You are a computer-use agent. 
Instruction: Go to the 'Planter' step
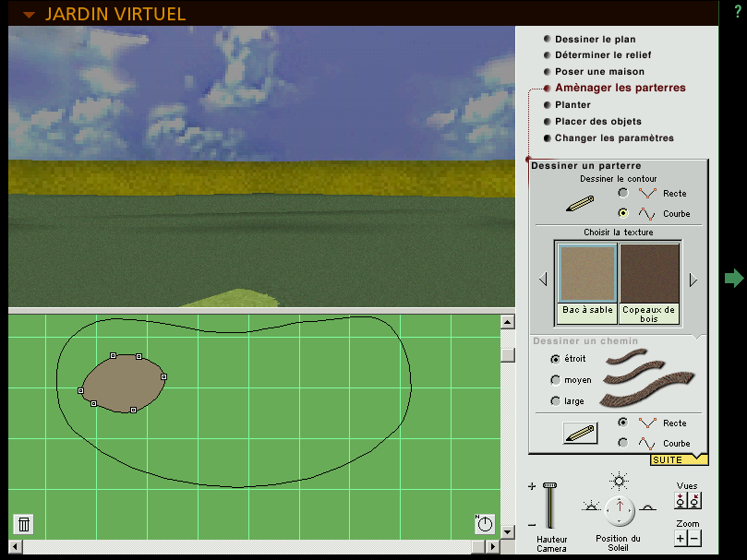point(572,105)
